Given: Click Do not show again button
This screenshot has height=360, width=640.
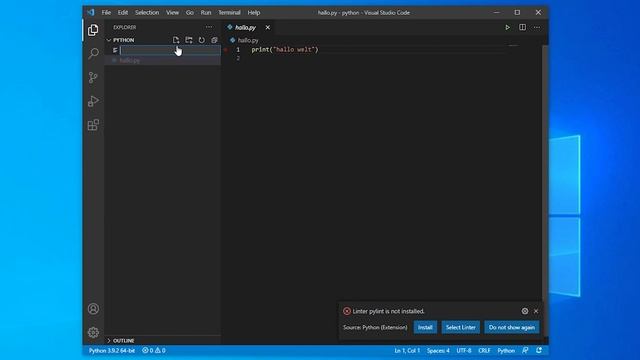Looking at the screenshot, I should (511, 327).
